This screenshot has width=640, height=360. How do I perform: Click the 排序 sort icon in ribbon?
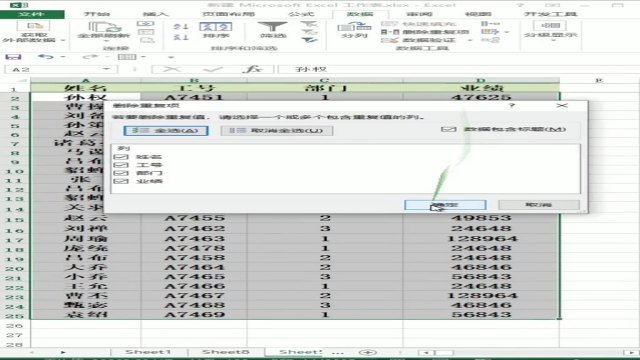coord(216,27)
